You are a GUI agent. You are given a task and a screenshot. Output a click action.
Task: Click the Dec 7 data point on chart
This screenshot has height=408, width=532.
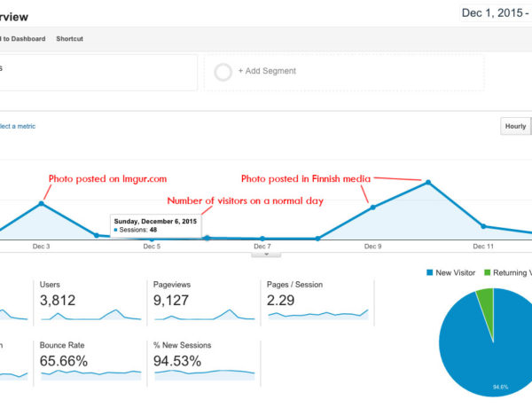[262, 239]
